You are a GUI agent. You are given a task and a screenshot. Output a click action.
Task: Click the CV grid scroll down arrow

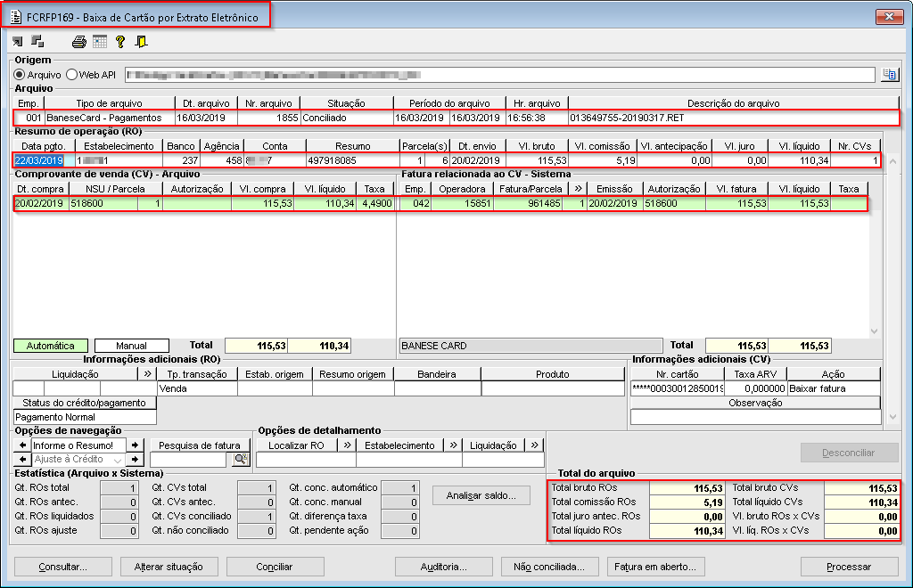click(874, 331)
